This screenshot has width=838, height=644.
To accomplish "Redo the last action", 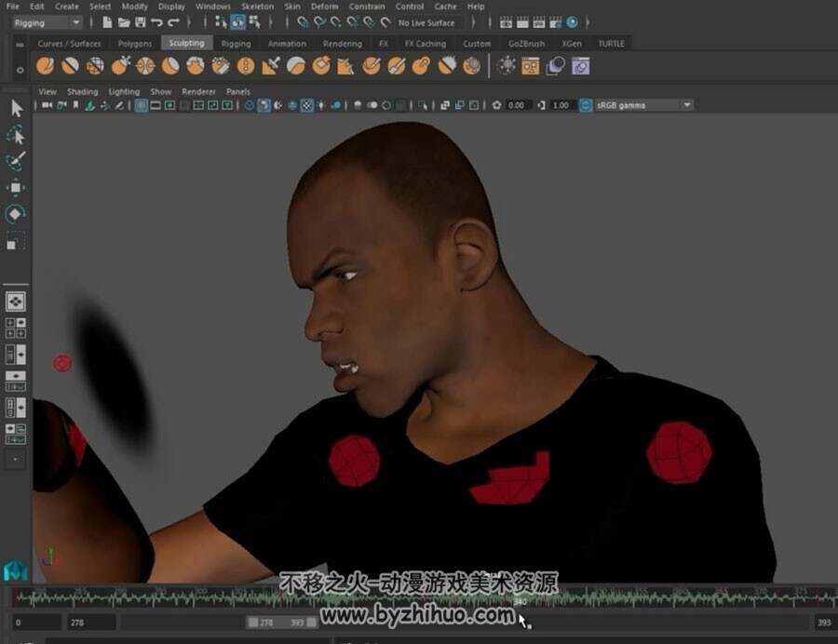I will coord(173,22).
